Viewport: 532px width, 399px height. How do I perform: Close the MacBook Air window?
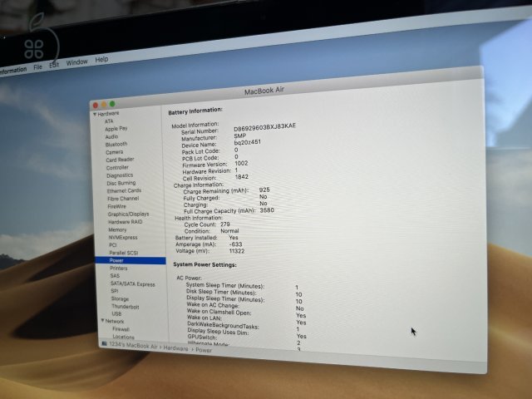pyautogui.click(x=96, y=106)
